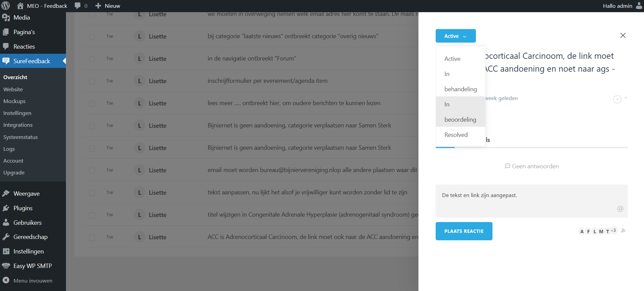The image size is (644, 291).
Task: Go to Systeemstatus in SureFeedback menu
Action: tap(21, 137)
